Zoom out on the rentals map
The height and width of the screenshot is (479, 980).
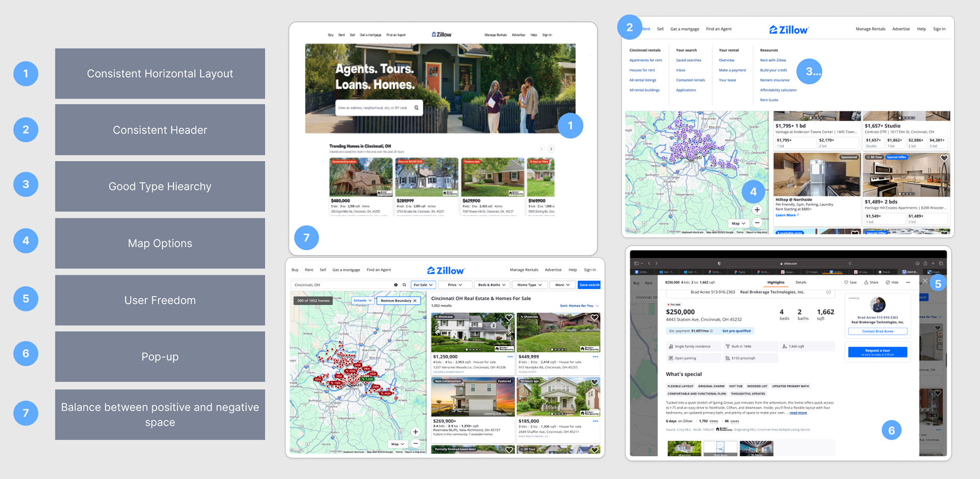click(757, 223)
